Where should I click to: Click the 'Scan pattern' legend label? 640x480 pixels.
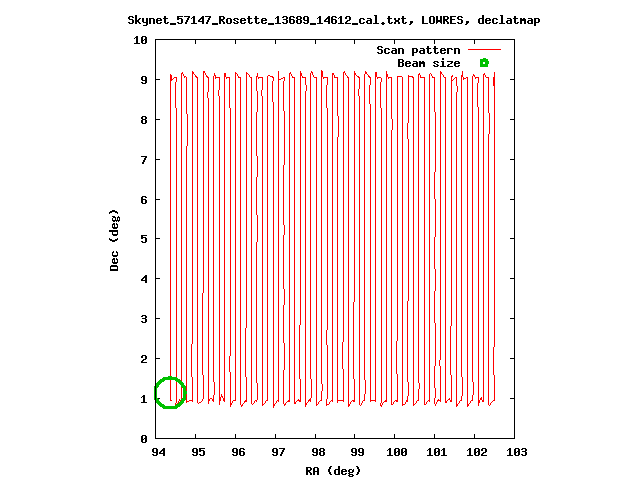418,50
